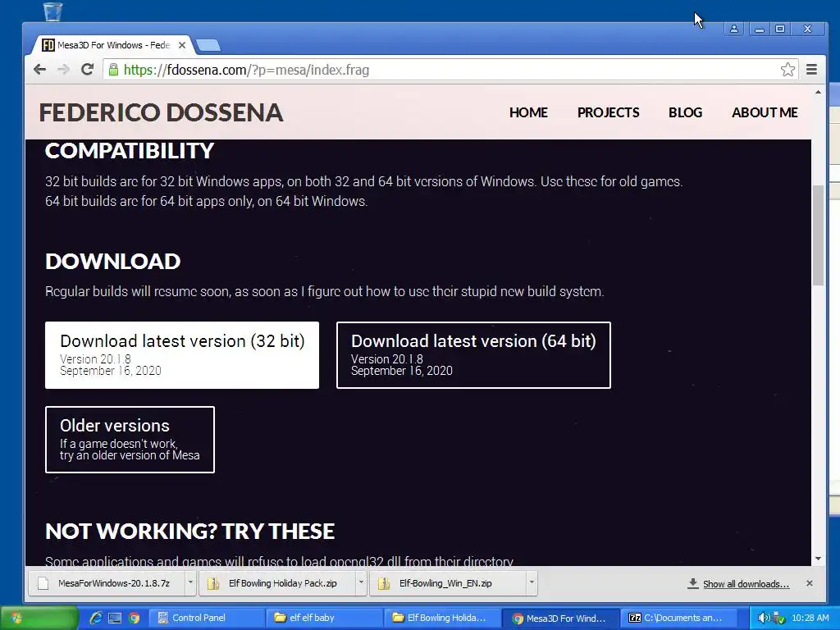
Task: Click the security shield tray icon
Action: click(779, 619)
